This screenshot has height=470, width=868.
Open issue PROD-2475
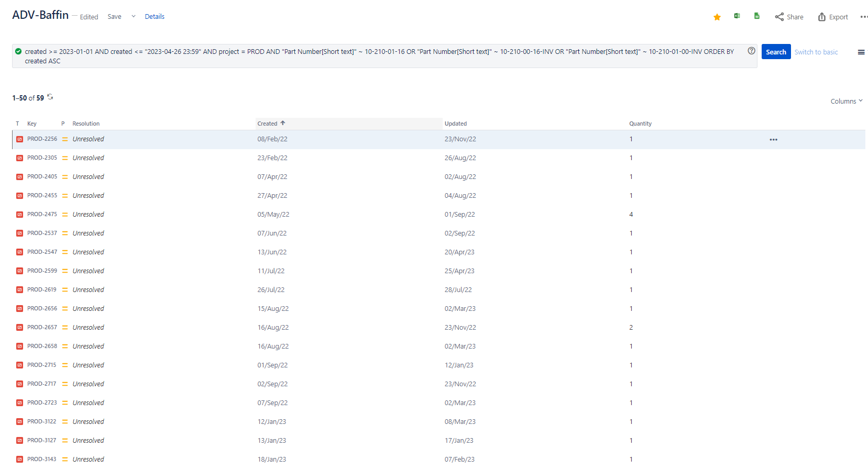[x=42, y=214]
